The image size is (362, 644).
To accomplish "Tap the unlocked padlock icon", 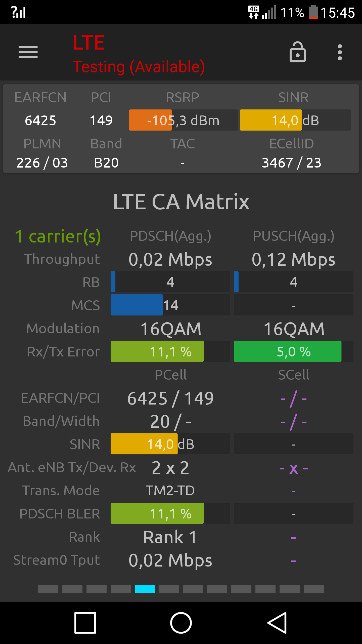I will (297, 52).
